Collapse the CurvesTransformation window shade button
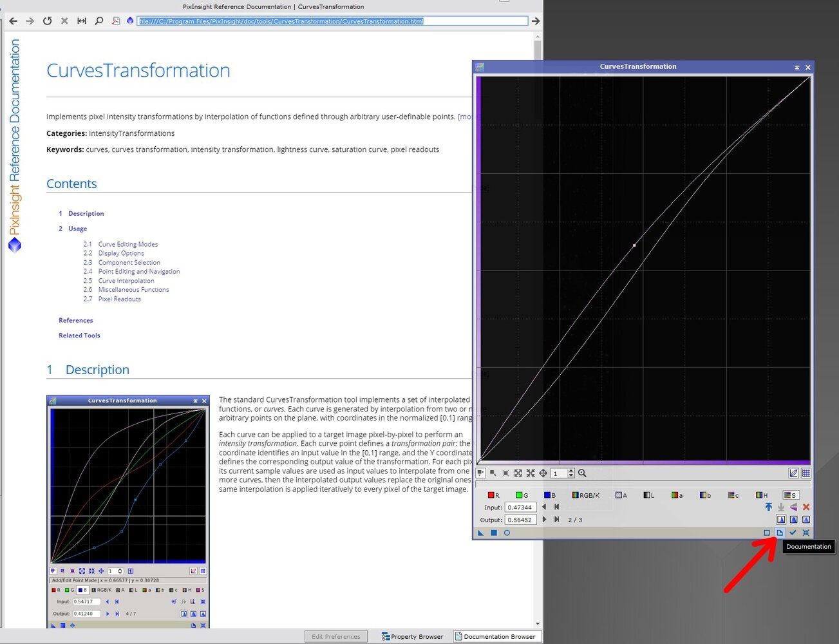The width and height of the screenshot is (839, 644). 797,67
